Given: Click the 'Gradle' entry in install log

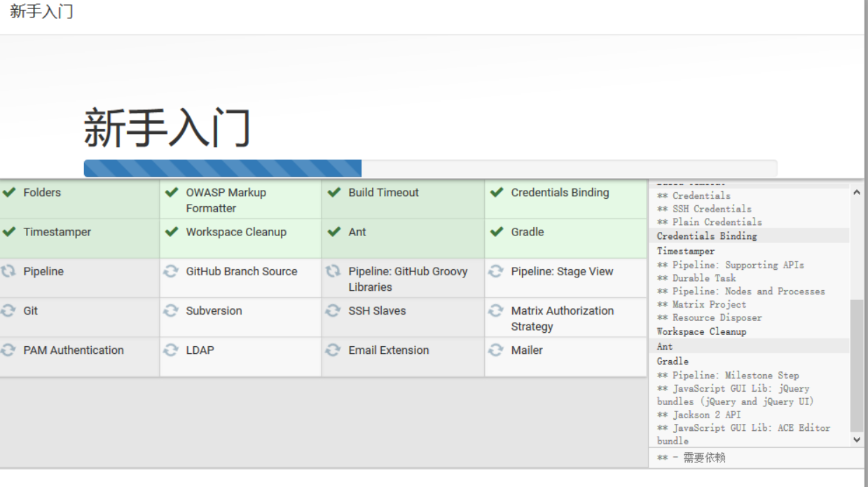Looking at the screenshot, I should 673,361.
